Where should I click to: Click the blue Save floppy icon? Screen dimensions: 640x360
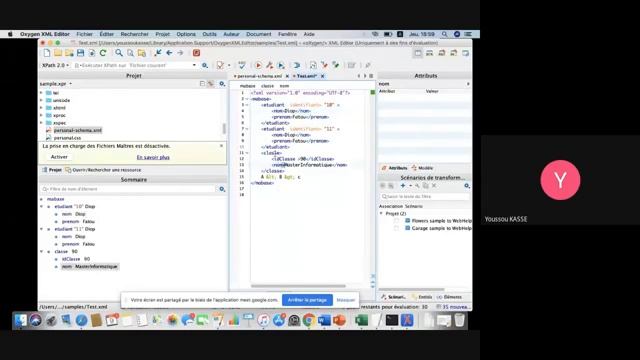(x=80, y=53)
